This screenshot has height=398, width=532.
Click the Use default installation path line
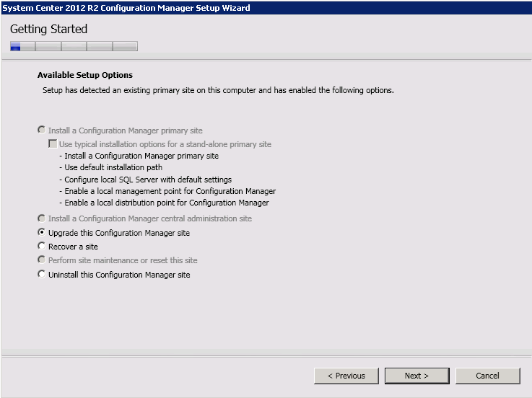point(111,167)
